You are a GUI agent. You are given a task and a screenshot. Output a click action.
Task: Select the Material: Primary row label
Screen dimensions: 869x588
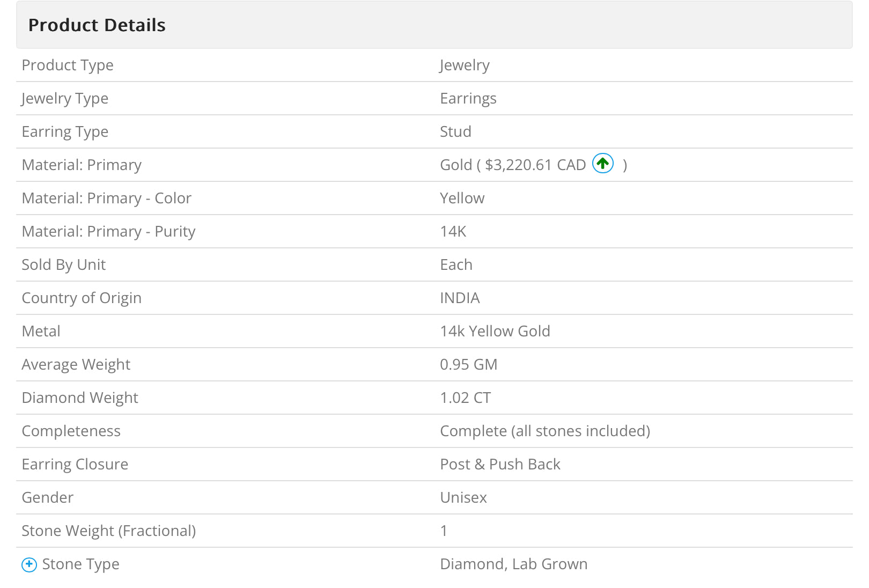(x=82, y=165)
